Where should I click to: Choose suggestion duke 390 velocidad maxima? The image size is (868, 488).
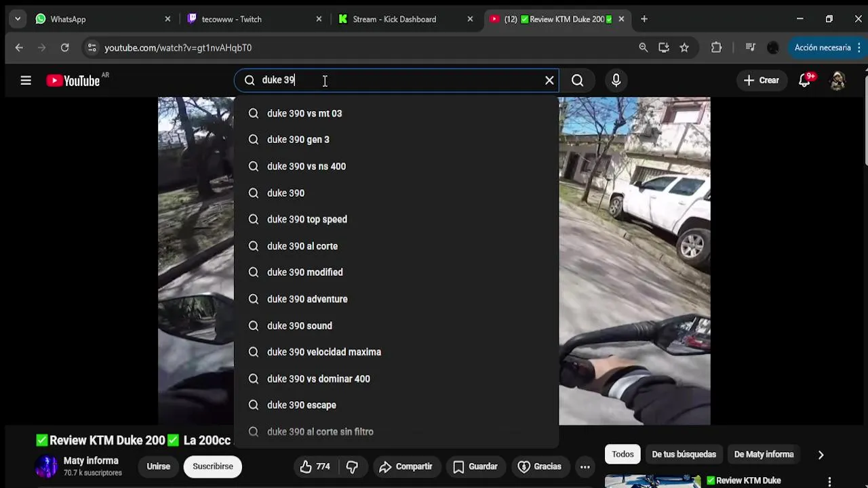[x=396, y=352]
